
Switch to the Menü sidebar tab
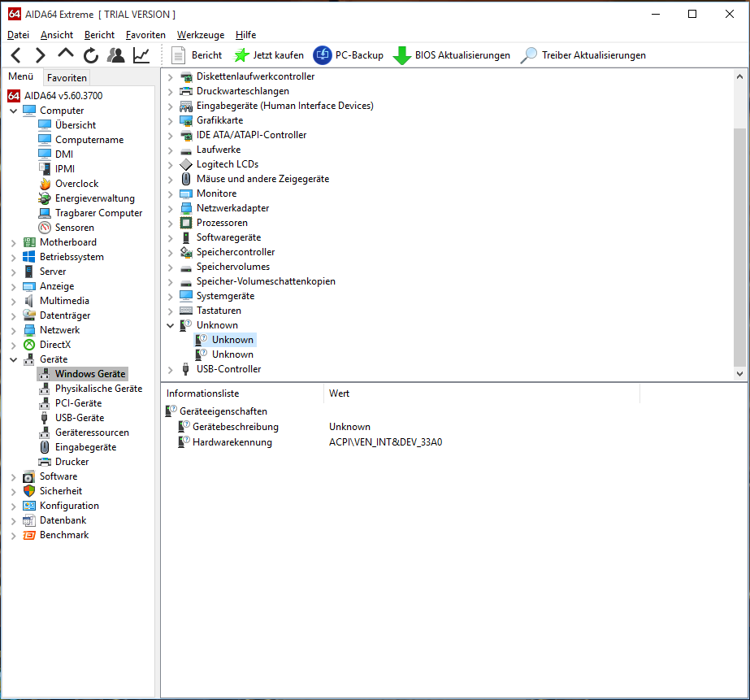point(20,76)
